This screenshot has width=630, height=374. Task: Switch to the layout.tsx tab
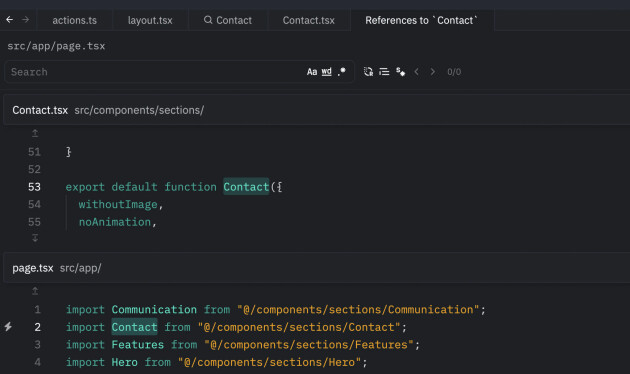[150, 20]
